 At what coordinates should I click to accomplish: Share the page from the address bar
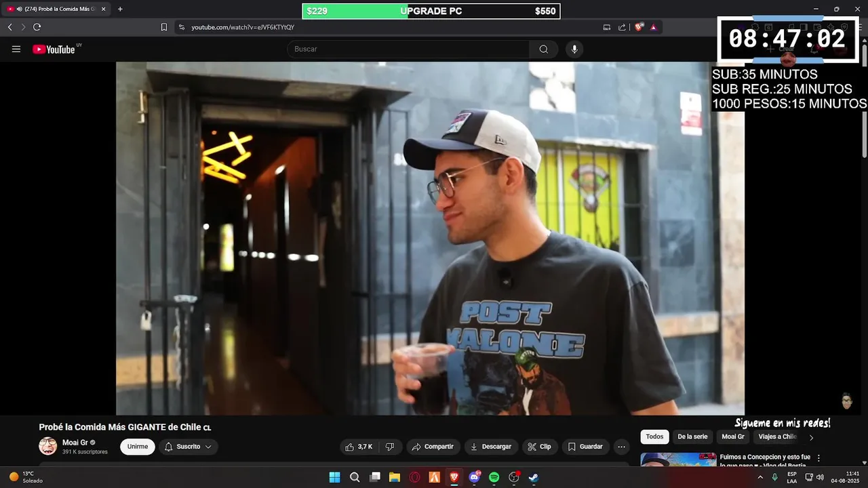coord(622,27)
